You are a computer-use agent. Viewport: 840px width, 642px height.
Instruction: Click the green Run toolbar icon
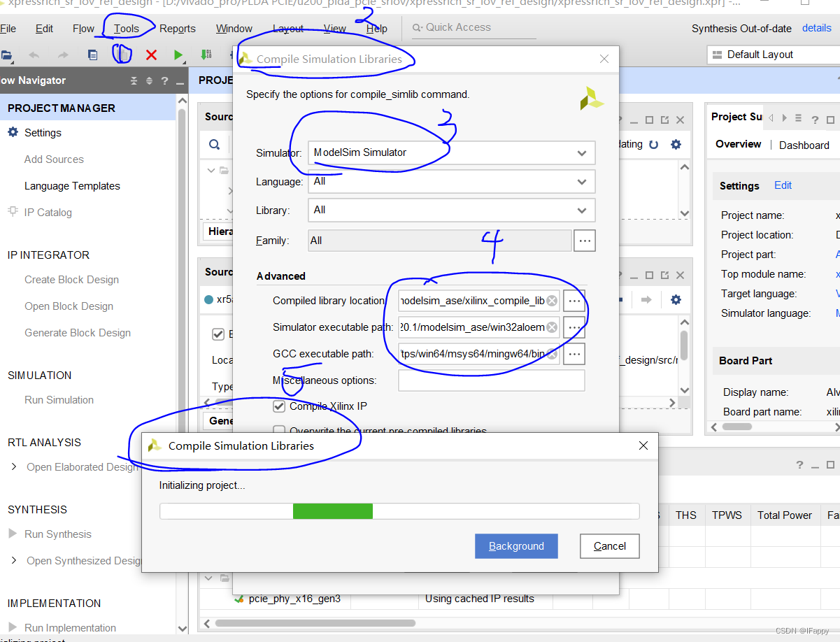178,55
